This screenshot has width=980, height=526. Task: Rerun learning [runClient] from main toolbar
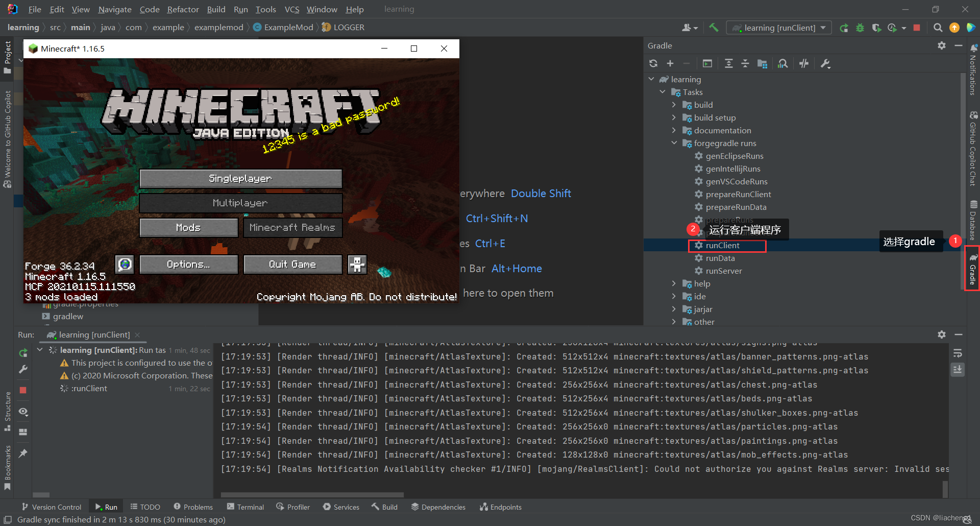(x=844, y=28)
